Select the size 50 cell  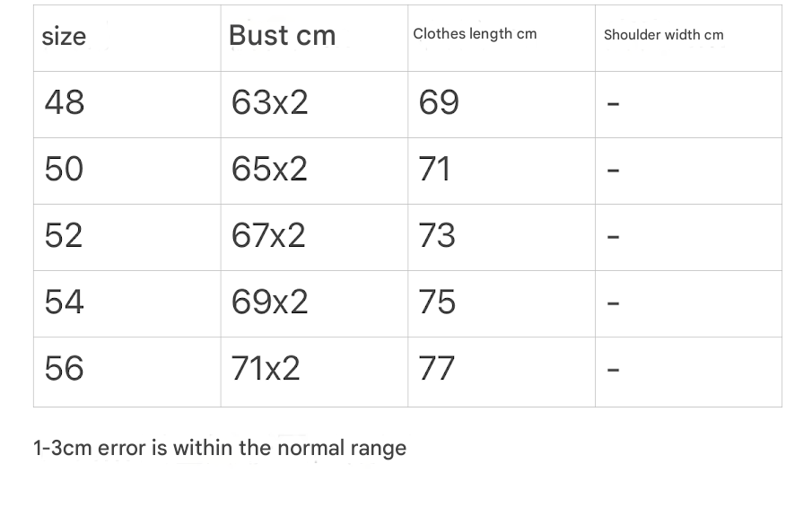pos(64,169)
